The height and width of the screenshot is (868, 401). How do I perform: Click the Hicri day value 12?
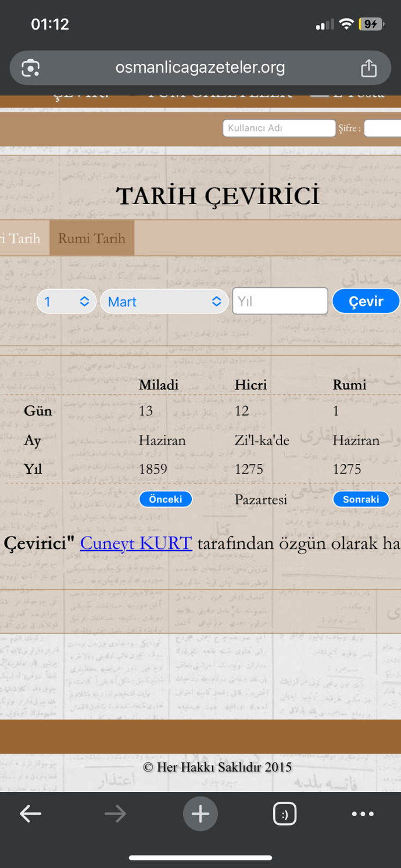pos(242,410)
